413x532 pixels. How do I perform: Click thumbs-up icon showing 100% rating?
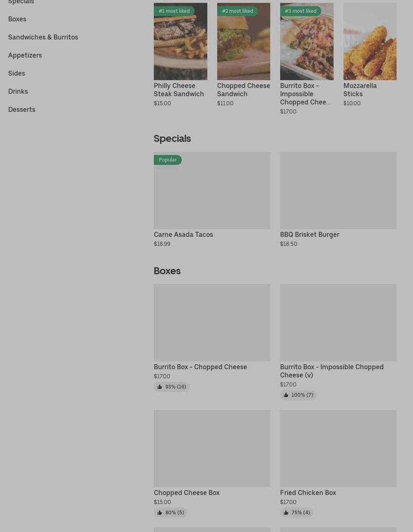(x=286, y=395)
